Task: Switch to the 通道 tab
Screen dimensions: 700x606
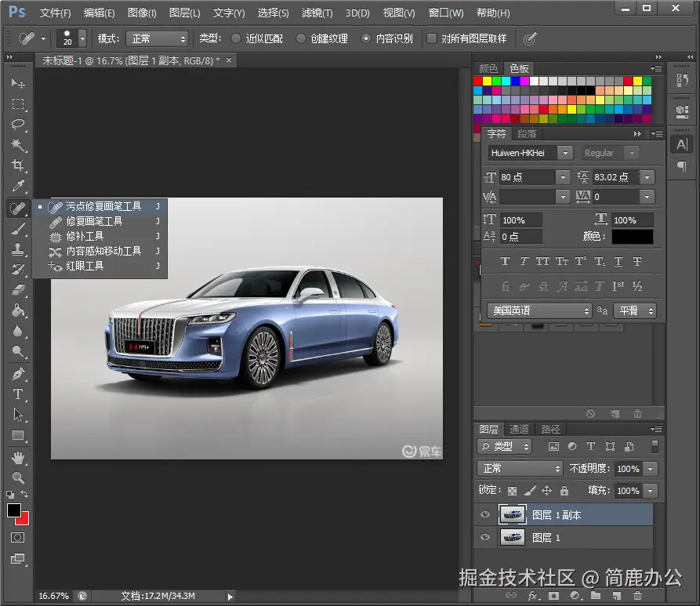Action: 519,429
